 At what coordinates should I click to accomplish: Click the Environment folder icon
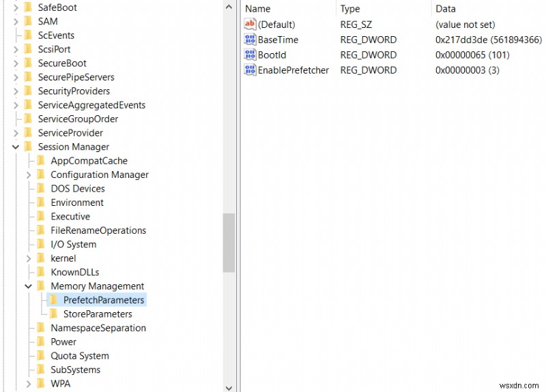[41, 202]
